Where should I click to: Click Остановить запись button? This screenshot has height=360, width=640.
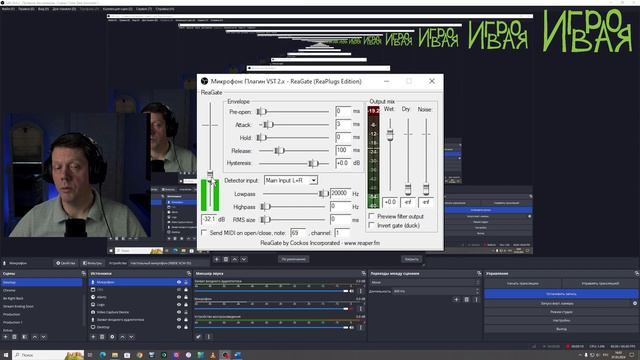[561, 294]
